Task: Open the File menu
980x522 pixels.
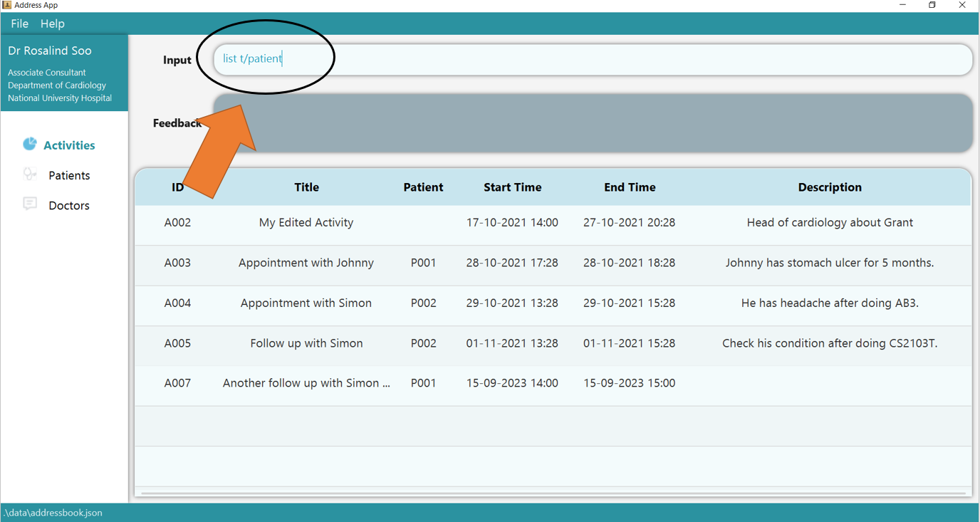Action: [x=19, y=24]
